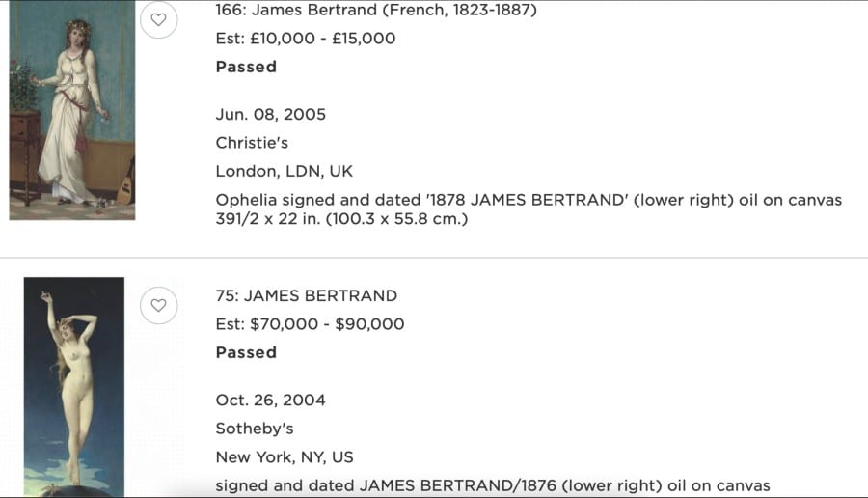Viewport: 868px width, 498px height.
Task: Open the nude figure painting thumbnail
Action: (74, 387)
